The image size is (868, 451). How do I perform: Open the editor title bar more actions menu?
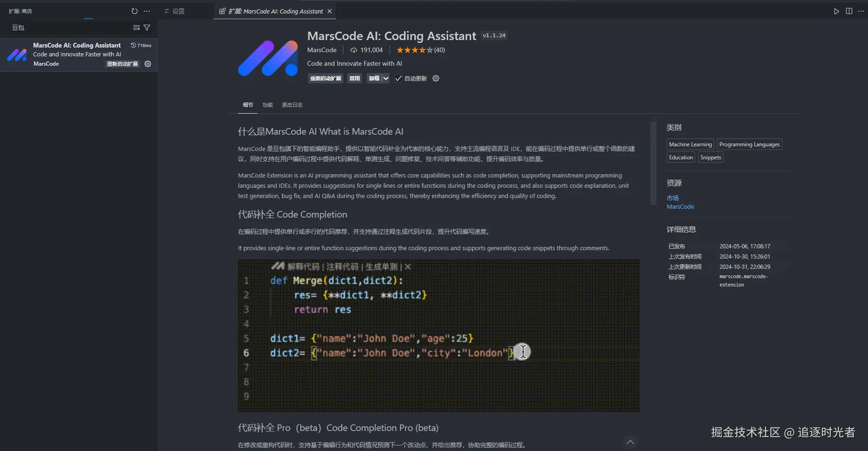point(861,11)
